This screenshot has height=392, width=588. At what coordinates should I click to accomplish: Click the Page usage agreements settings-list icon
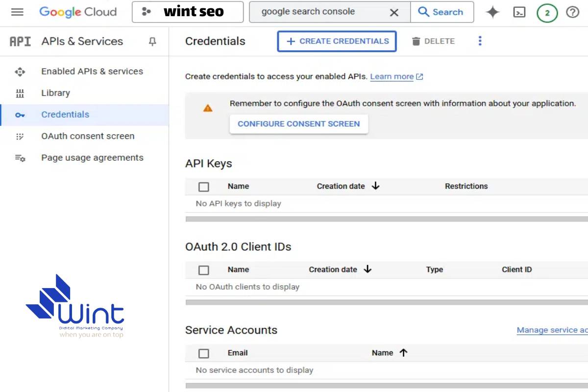[x=20, y=158]
